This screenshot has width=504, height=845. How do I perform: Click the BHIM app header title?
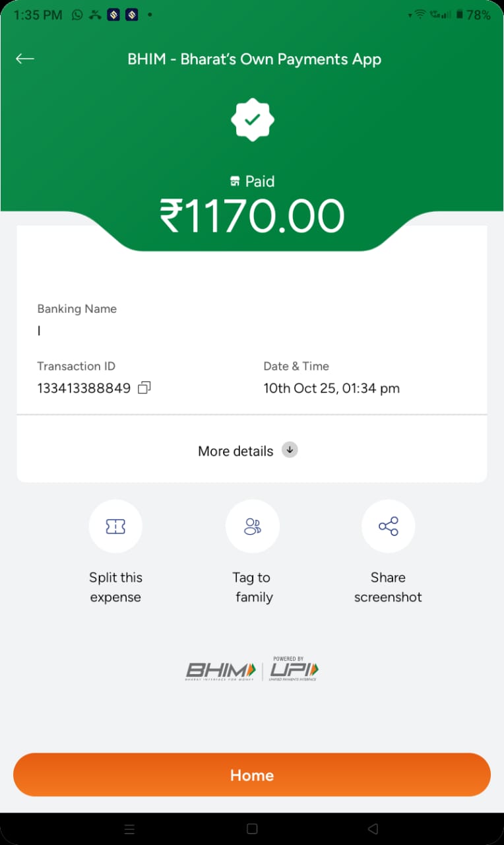(x=254, y=59)
